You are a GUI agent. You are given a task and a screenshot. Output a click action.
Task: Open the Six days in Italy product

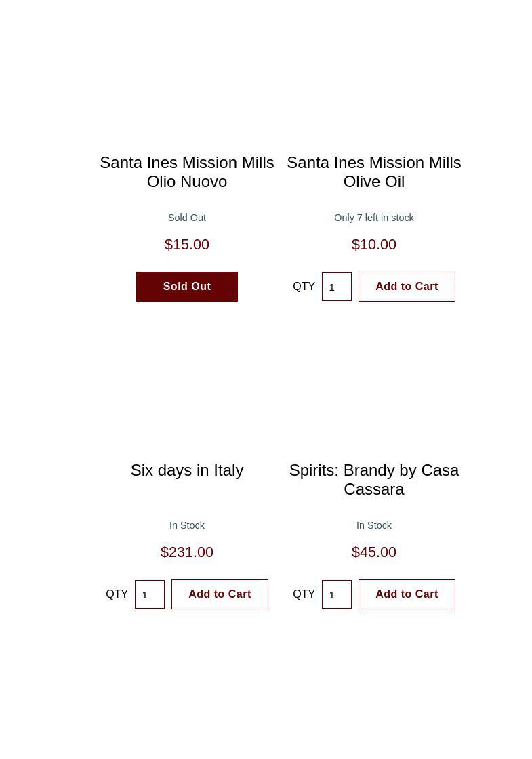point(187,470)
